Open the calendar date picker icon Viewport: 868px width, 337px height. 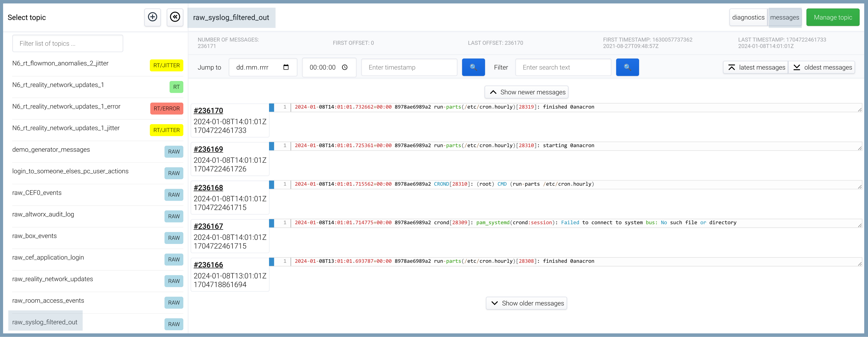click(x=286, y=67)
